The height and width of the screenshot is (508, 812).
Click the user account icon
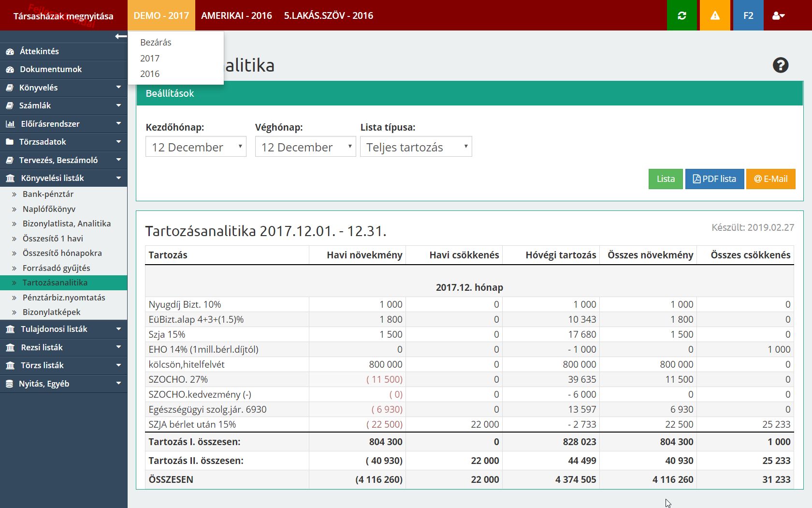pos(778,15)
